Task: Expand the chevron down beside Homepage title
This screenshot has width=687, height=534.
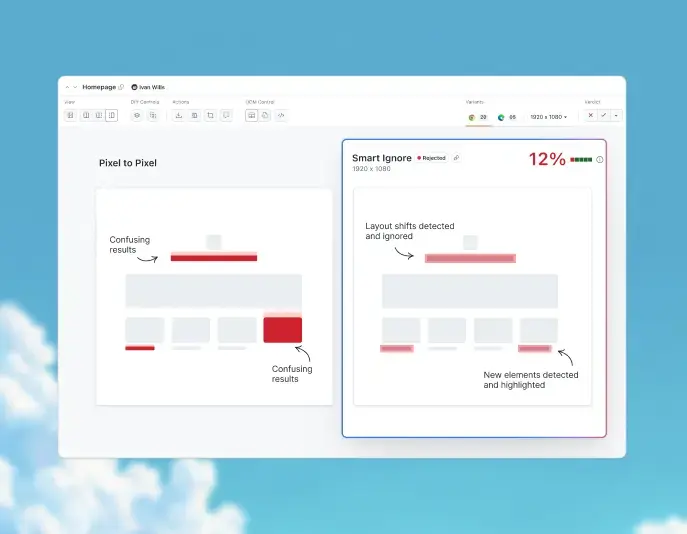Action: 75,87
